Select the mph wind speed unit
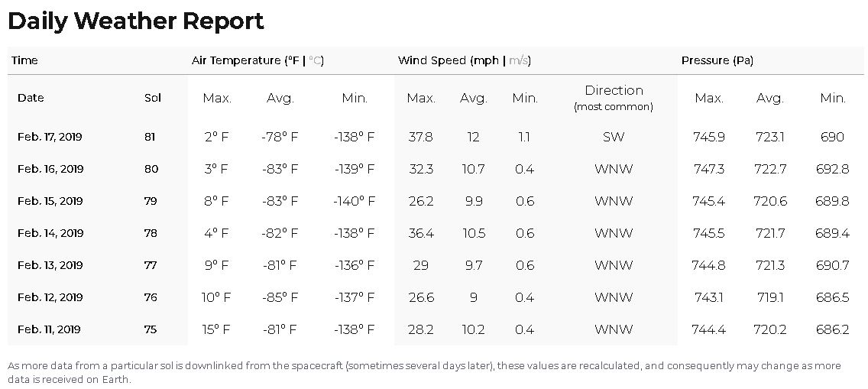868x389 pixels. tap(487, 60)
